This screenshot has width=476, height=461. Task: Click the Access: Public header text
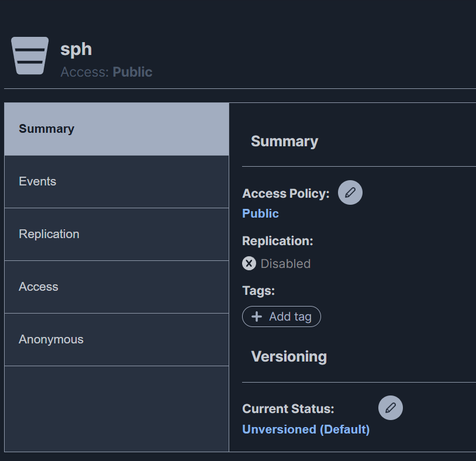106,72
